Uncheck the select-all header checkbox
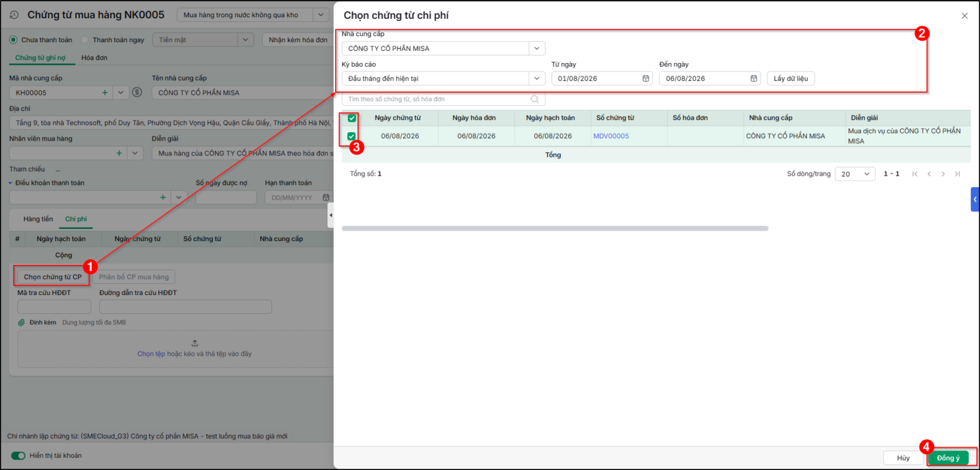The image size is (980, 470). coord(352,118)
